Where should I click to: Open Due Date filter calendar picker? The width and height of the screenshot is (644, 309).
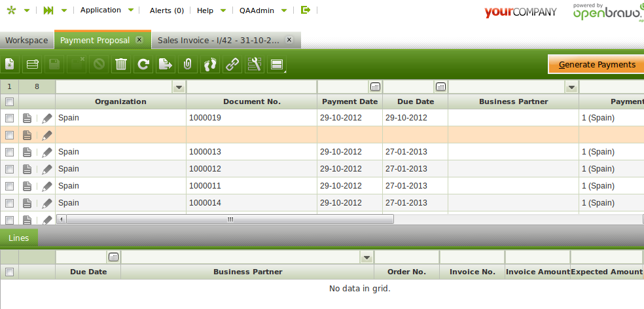coord(440,86)
